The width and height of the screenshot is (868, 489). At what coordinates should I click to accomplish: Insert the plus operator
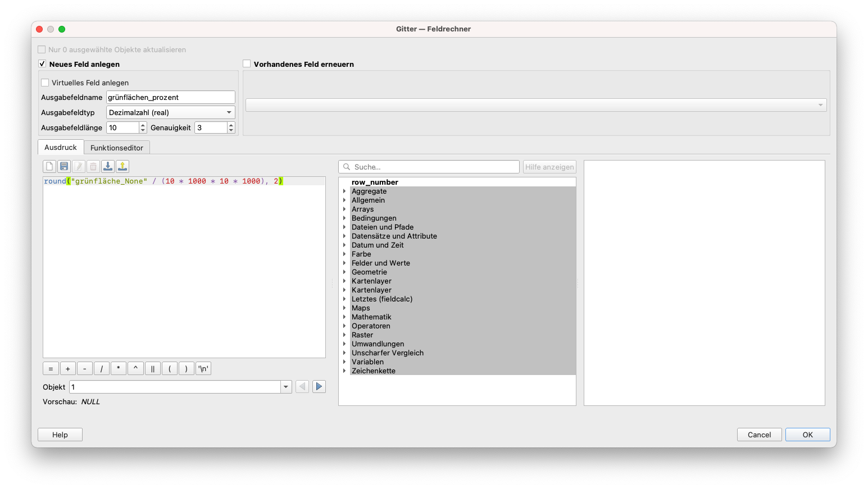68,369
